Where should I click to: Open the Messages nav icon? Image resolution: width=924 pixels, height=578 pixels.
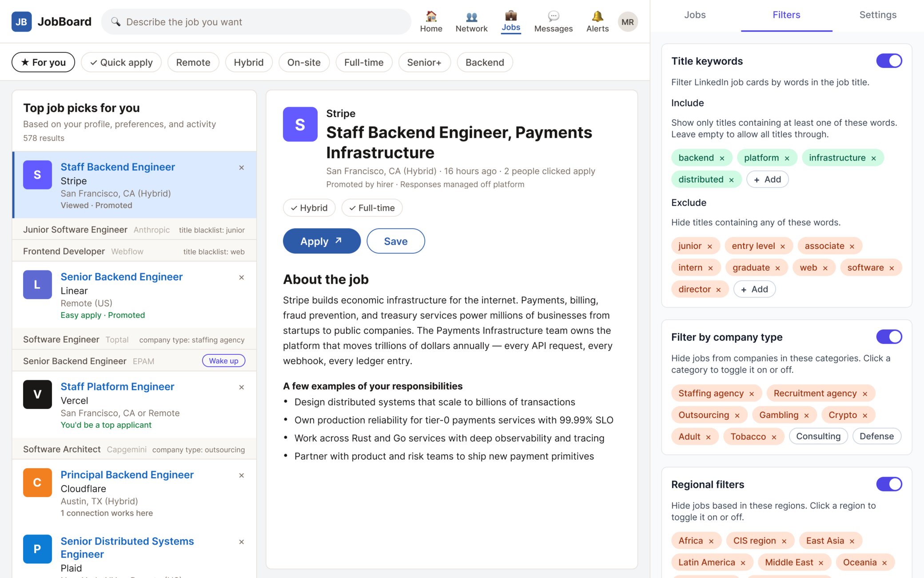tap(553, 21)
